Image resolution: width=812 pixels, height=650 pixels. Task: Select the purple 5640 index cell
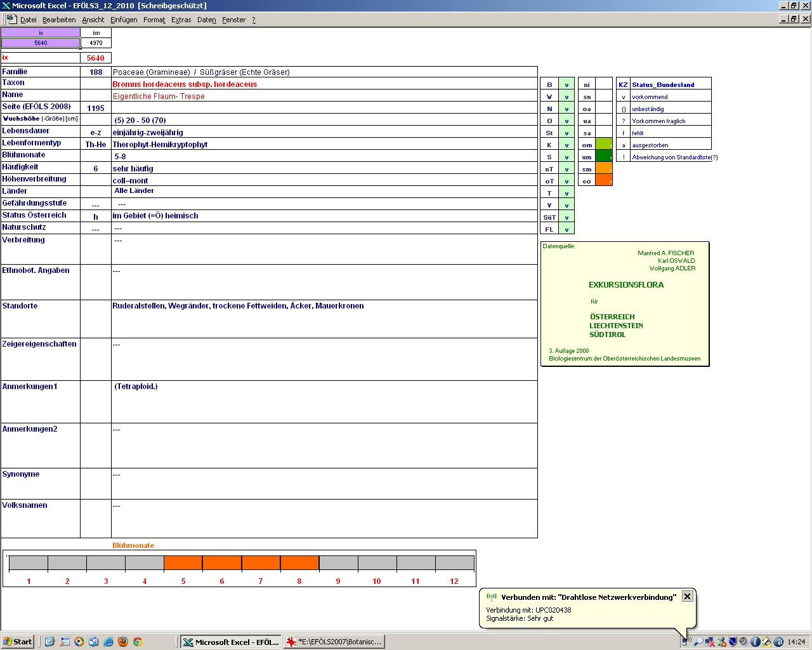coord(41,43)
